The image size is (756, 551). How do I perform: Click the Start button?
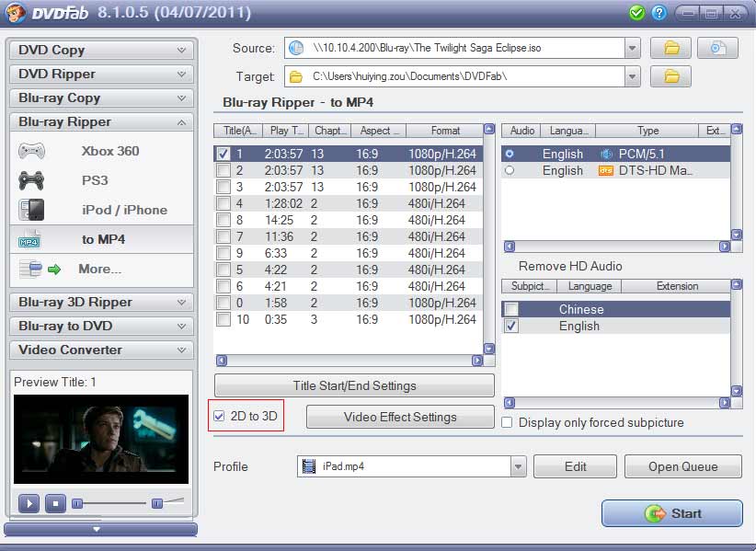click(672, 513)
